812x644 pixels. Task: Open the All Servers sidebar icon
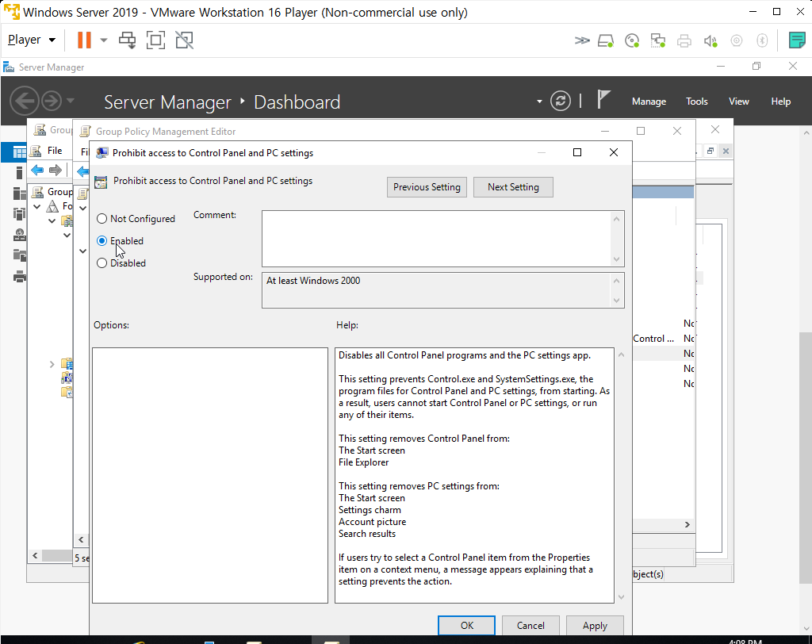tap(19, 194)
